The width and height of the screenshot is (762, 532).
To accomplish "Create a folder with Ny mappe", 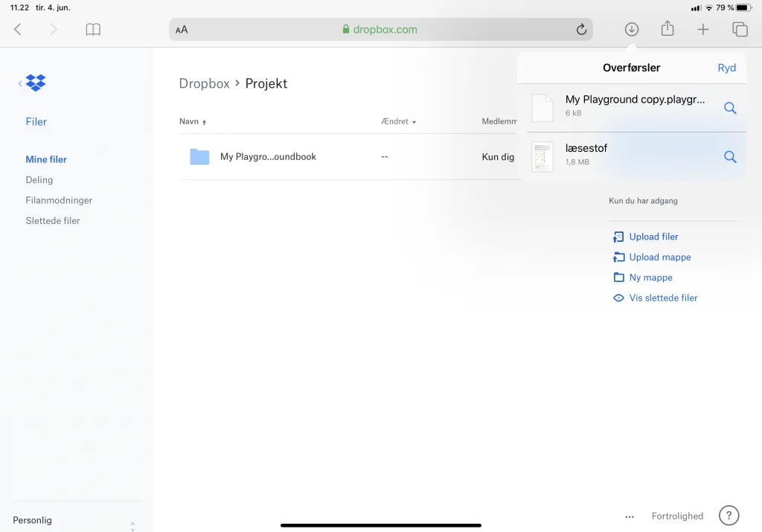I will tap(642, 278).
